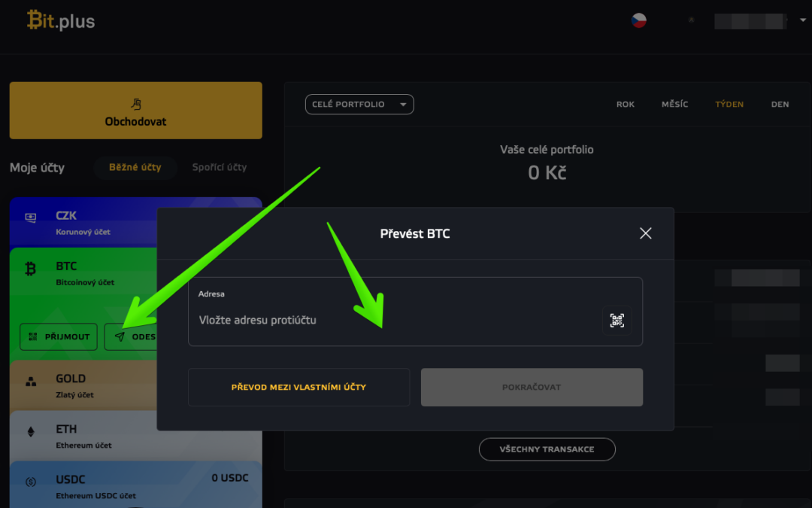Click Převod mezi vlastními účty button

298,388
